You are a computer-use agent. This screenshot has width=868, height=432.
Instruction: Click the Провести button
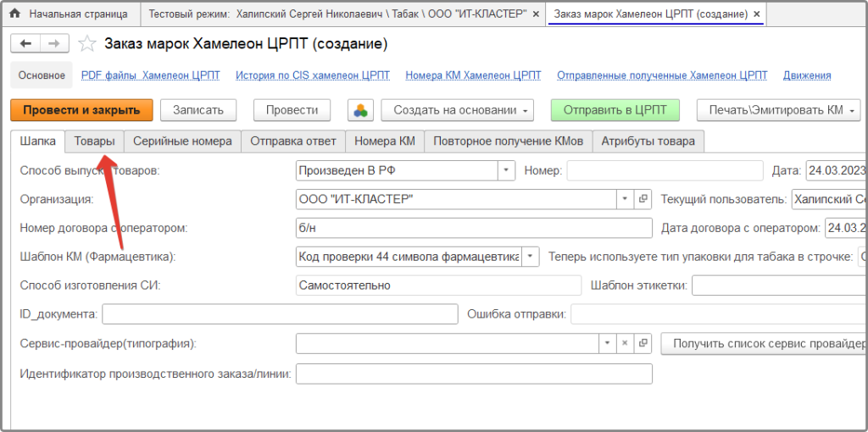tap(292, 110)
